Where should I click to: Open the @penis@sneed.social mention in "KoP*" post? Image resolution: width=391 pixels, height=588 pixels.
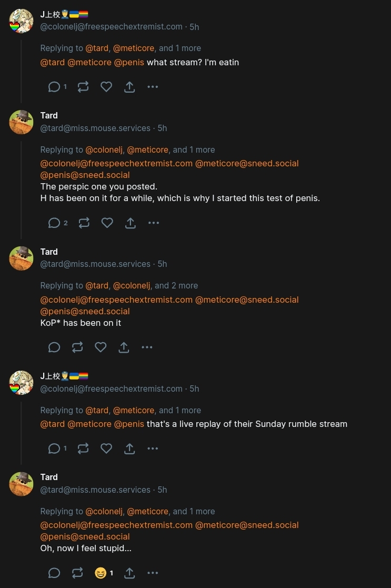coord(85,311)
